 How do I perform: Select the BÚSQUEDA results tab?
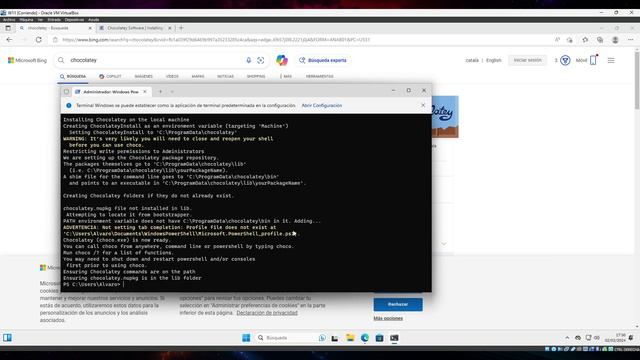[x=73, y=76]
